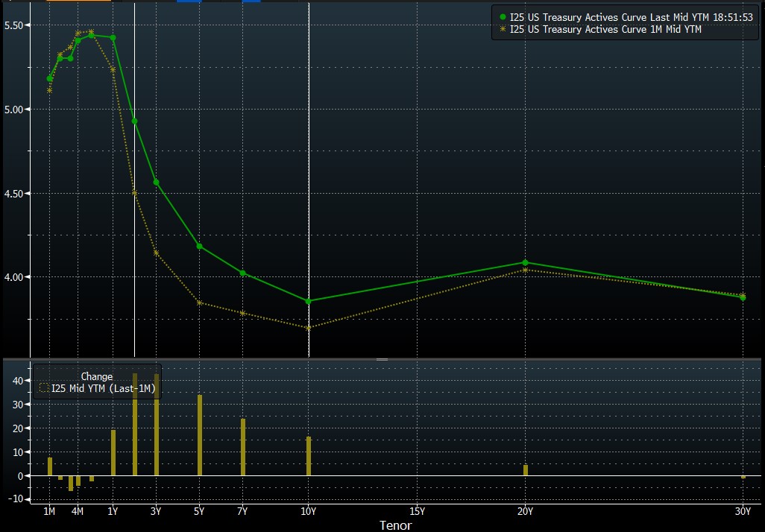The image size is (765, 532).
Task: Click the green dot icon in the legend
Action: [503, 17]
